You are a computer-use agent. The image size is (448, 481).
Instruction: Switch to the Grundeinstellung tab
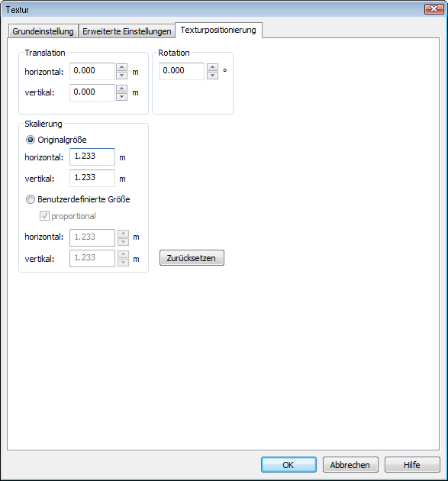point(43,31)
